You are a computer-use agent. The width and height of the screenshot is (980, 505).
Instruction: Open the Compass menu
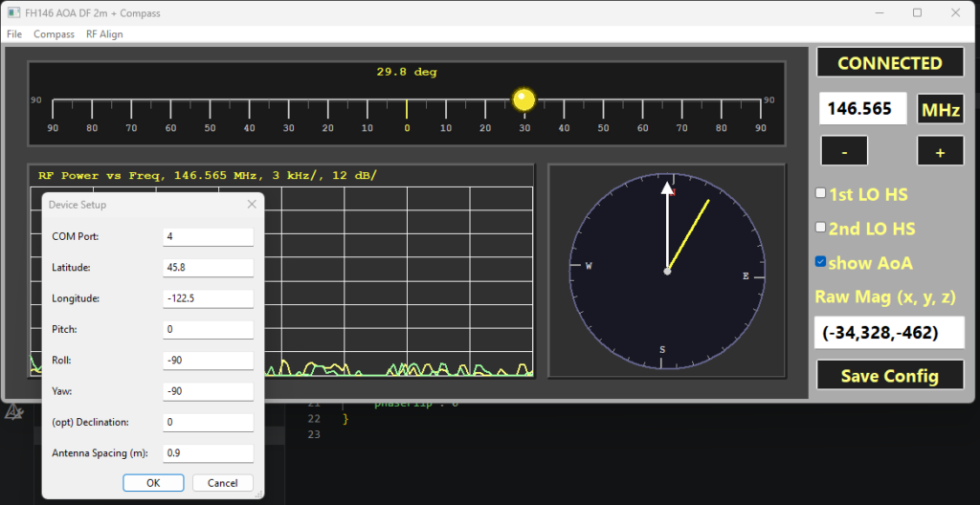(54, 34)
